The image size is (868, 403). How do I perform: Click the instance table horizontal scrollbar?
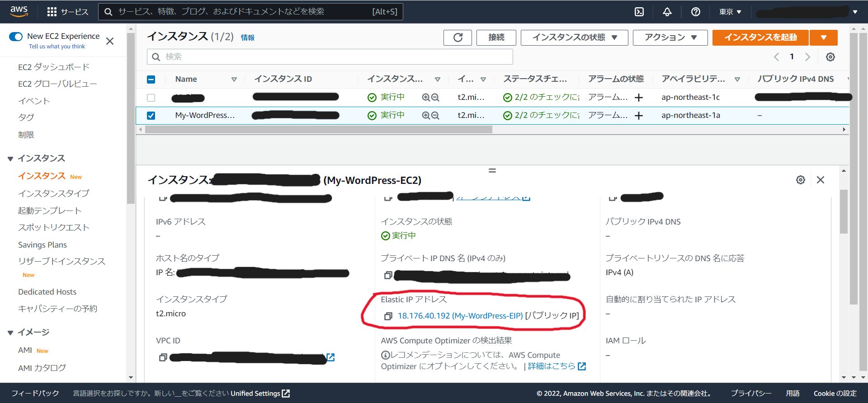point(318,130)
